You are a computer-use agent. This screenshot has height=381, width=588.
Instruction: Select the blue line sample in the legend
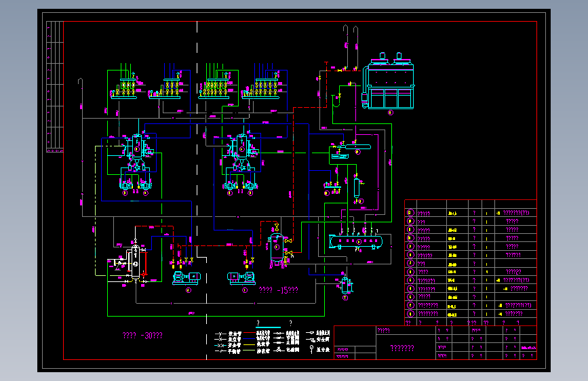[250, 338]
